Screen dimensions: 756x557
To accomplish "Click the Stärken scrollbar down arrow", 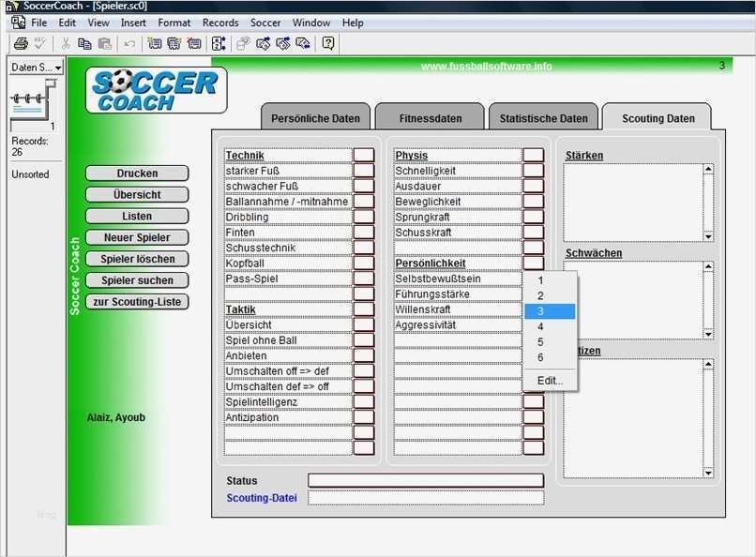I will coord(708,236).
